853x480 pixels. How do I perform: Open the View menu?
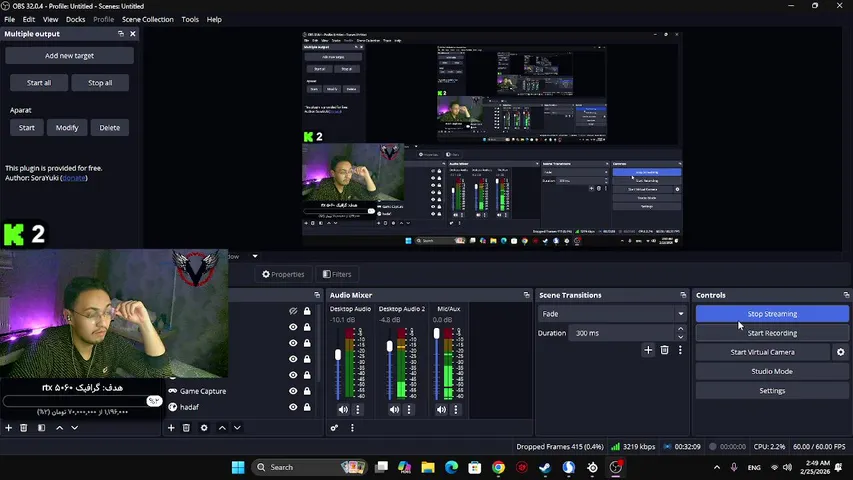(51, 19)
